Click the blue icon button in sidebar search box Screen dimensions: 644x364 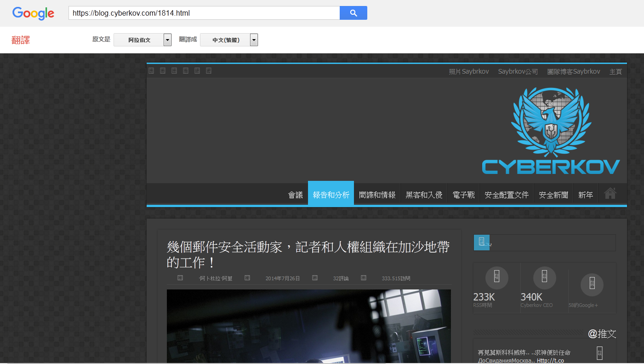(x=482, y=242)
